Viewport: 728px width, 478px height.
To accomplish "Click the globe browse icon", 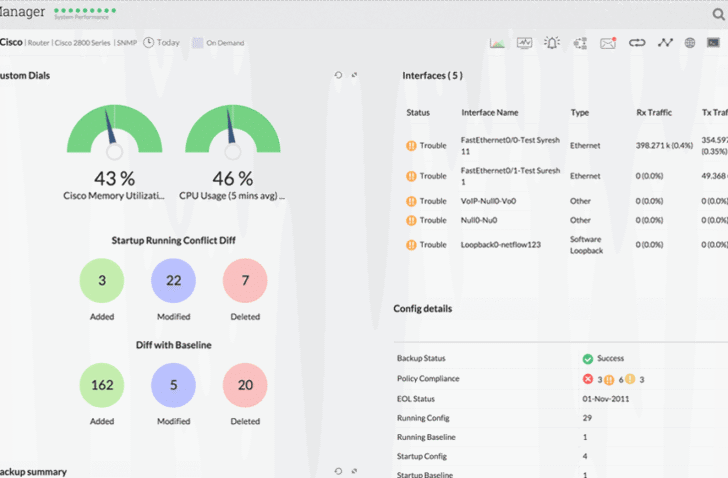I will click(x=690, y=43).
